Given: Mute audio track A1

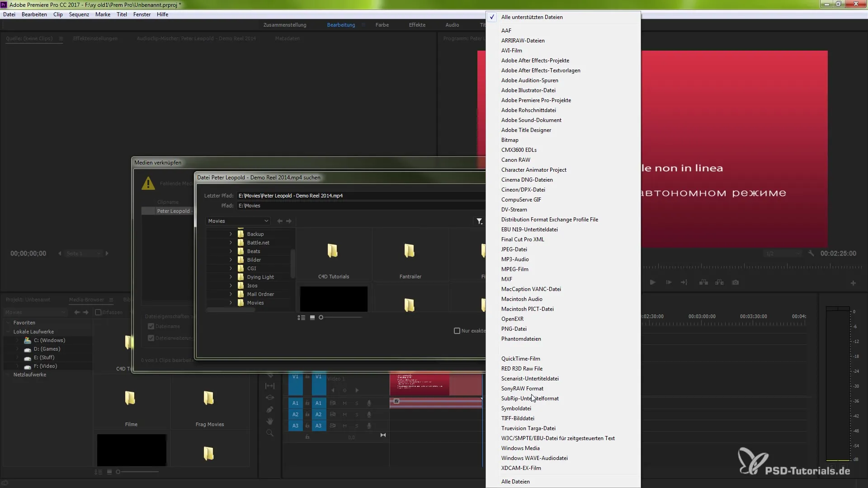Looking at the screenshot, I should [344, 404].
